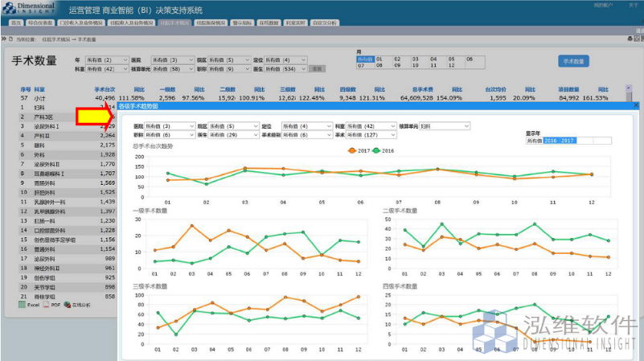Open the 综合仪表盘 tab

pyautogui.click(x=40, y=23)
